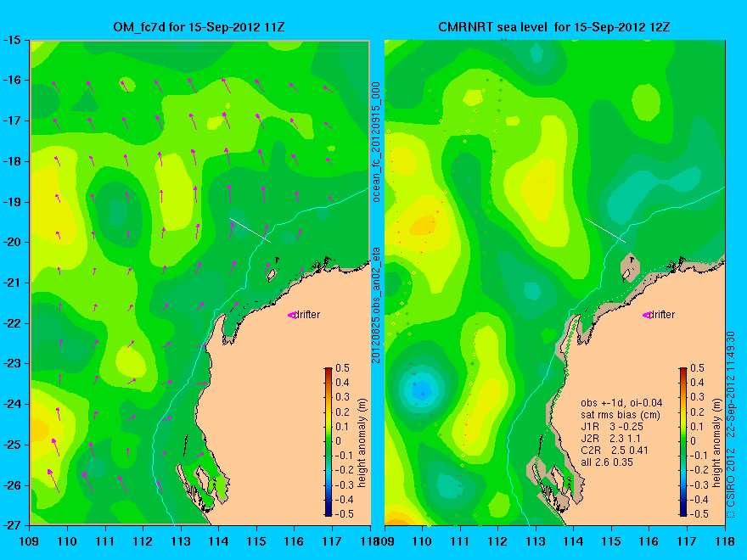Screen dimensions: 747x560
Task: Click the sat rms bias (cm) heading
Action: (x=621, y=415)
